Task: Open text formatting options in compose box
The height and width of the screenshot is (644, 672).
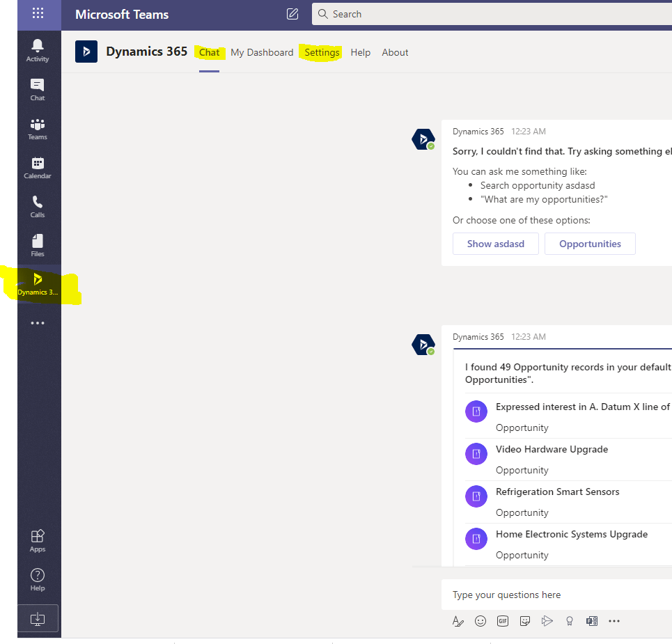Action: point(458,621)
